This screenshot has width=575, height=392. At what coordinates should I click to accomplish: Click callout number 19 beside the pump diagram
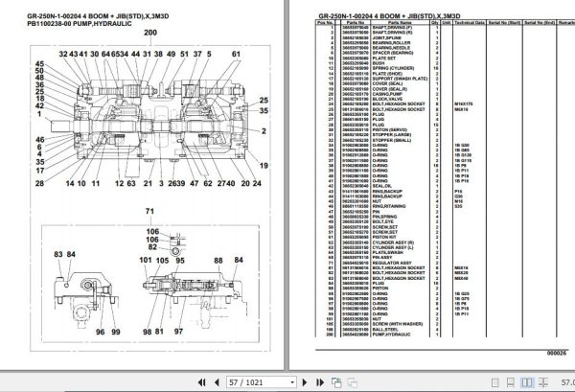click(x=264, y=166)
